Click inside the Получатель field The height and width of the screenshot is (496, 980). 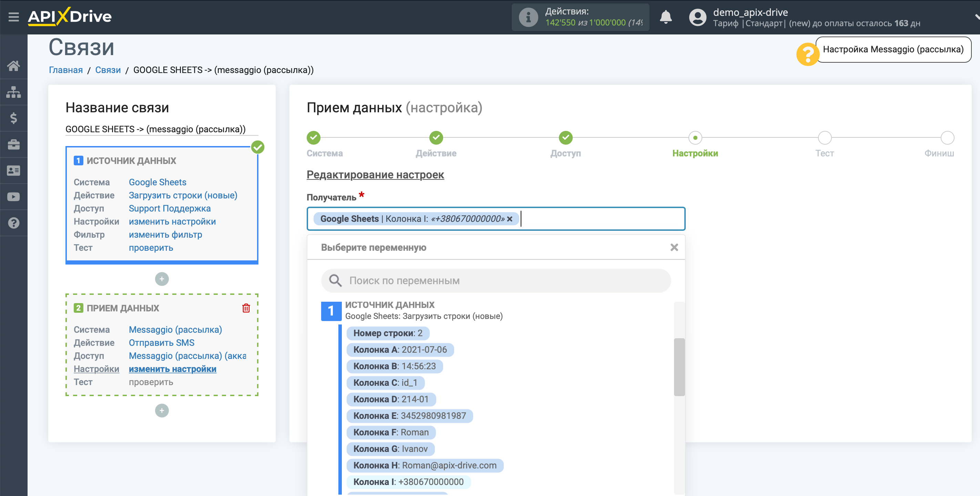496,219
